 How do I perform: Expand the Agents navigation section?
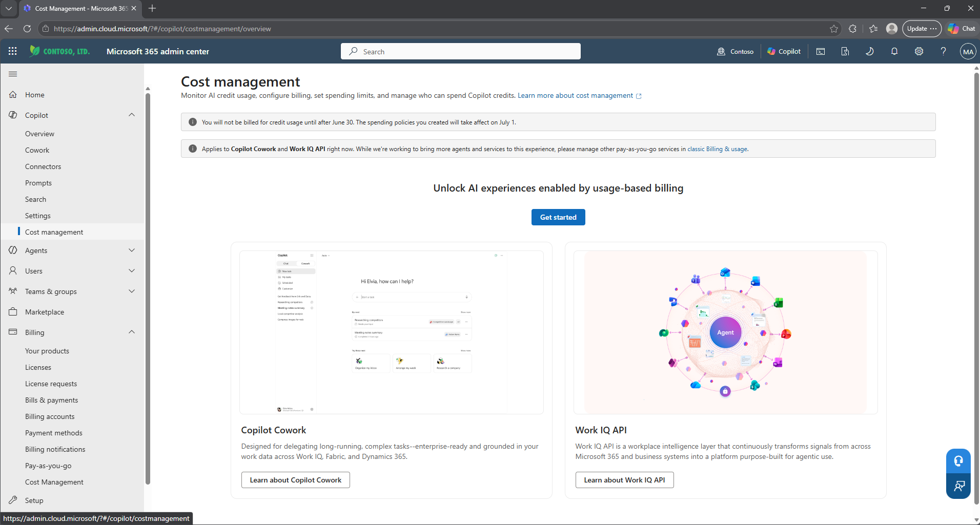click(132, 250)
